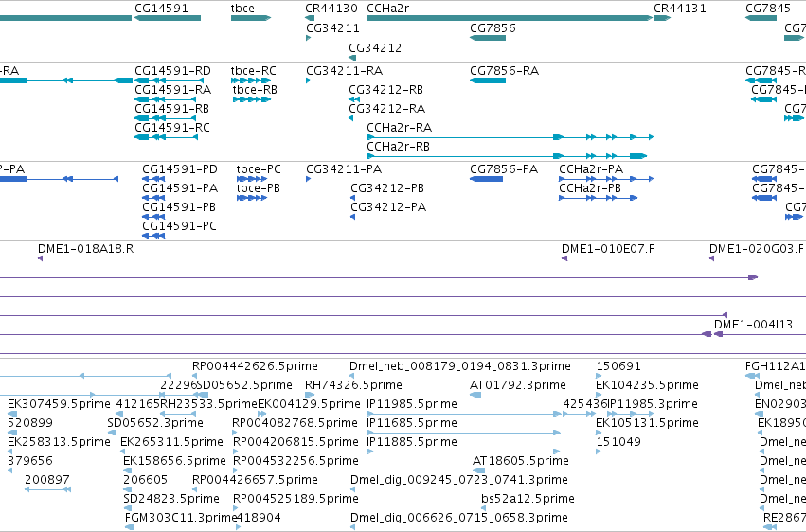Click protein CCHa2r-PB

pyautogui.click(x=590, y=188)
